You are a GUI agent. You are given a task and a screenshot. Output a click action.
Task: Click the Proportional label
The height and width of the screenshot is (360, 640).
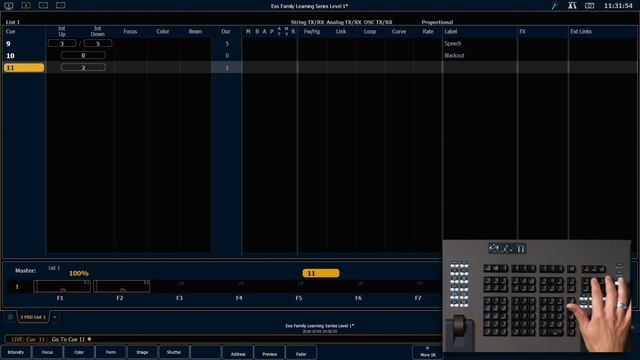[x=437, y=22]
